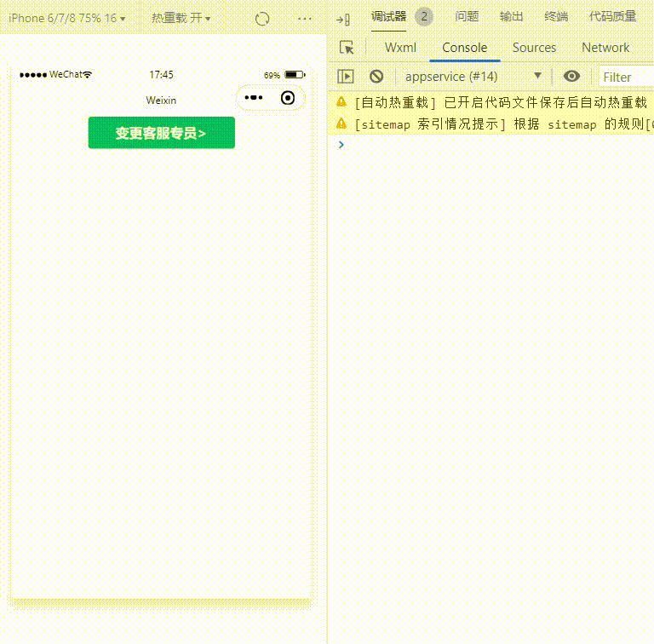Switch to the 输出 tab
This screenshot has height=644, width=654.
click(x=511, y=17)
